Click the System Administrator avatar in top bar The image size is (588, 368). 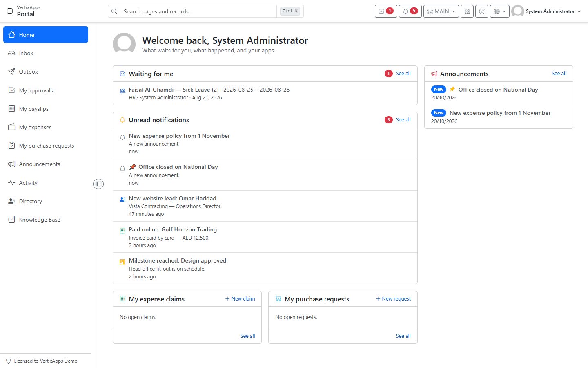(x=518, y=11)
